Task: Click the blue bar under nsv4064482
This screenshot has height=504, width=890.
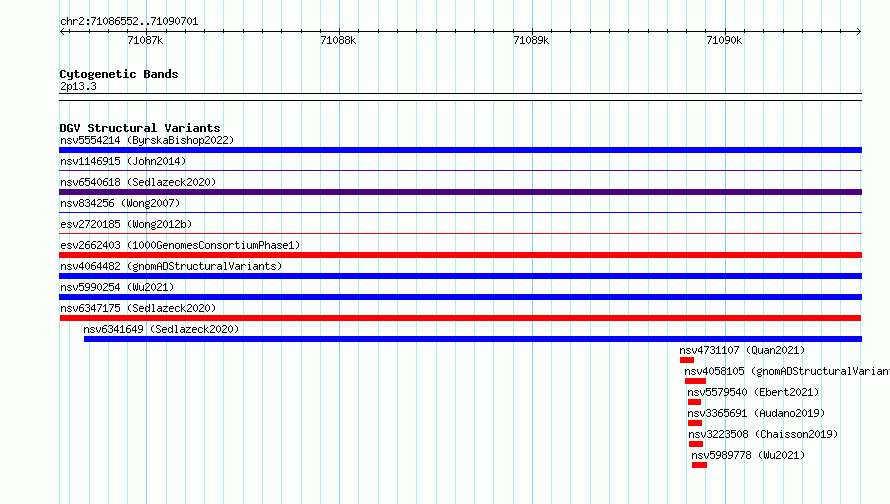Action: coord(460,276)
